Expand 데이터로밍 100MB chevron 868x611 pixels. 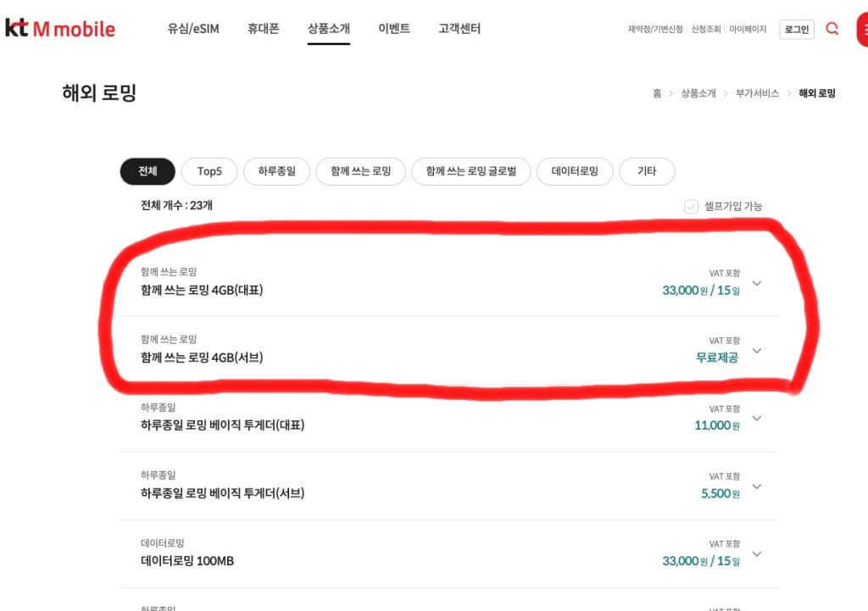pos(757,554)
